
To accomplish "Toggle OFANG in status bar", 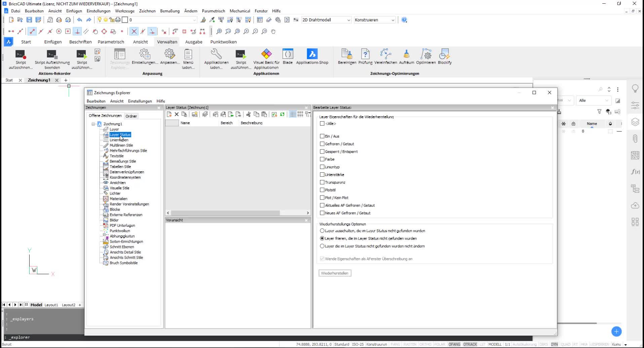I will (454, 344).
